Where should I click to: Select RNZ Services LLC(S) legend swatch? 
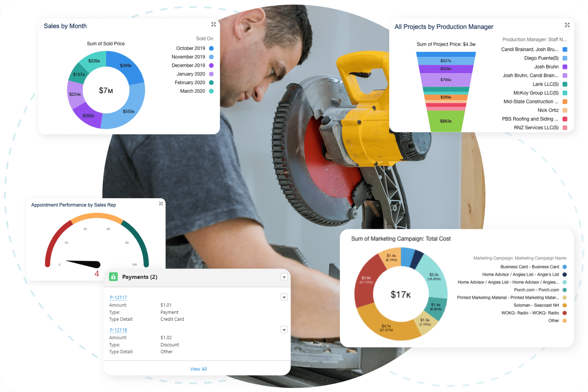pos(565,128)
